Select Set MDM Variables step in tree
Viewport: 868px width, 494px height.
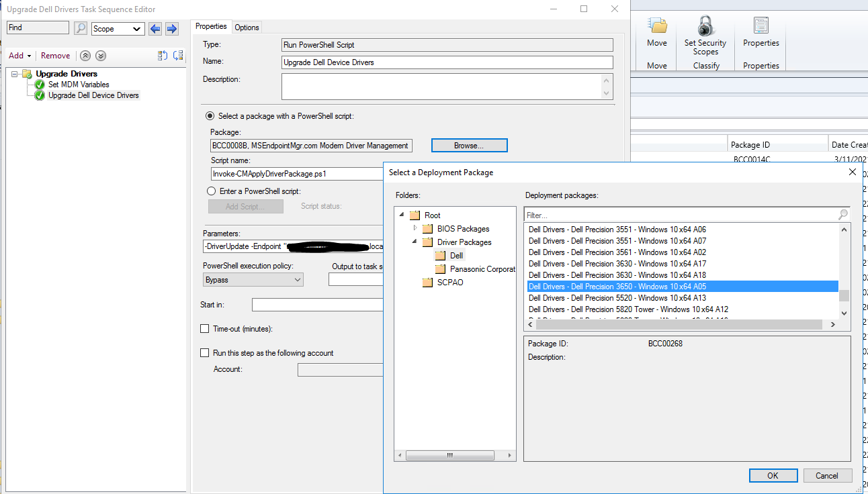(x=79, y=85)
